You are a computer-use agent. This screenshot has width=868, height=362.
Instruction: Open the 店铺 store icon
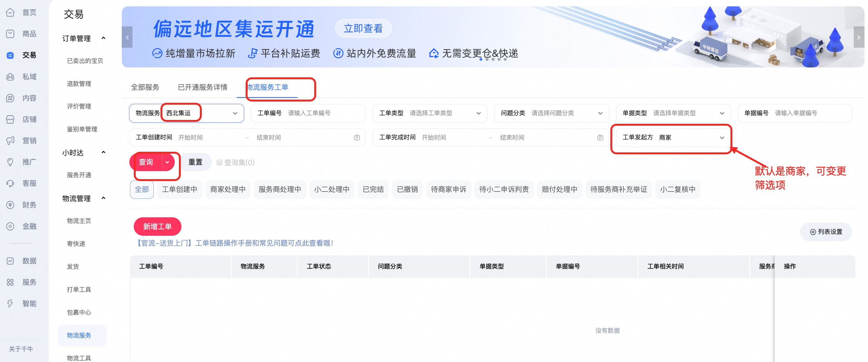(10, 119)
